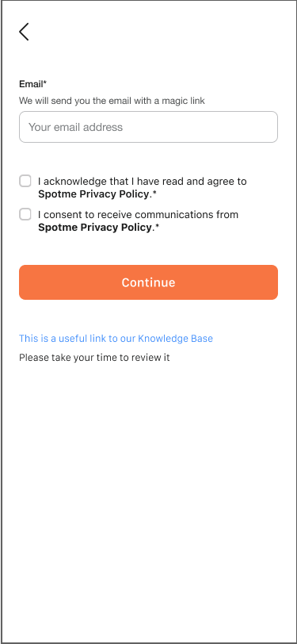Enable the consent to receive communications checkbox
The width and height of the screenshot is (297, 644).
[25, 214]
